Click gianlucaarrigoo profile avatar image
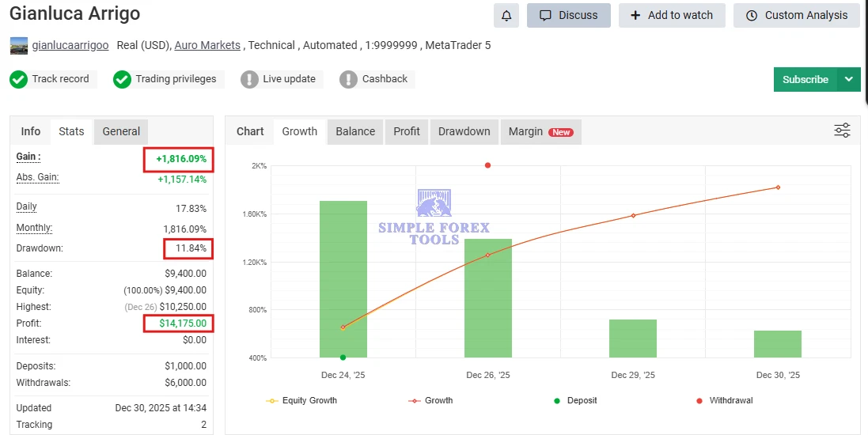The image size is (868, 435). point(19,46)
